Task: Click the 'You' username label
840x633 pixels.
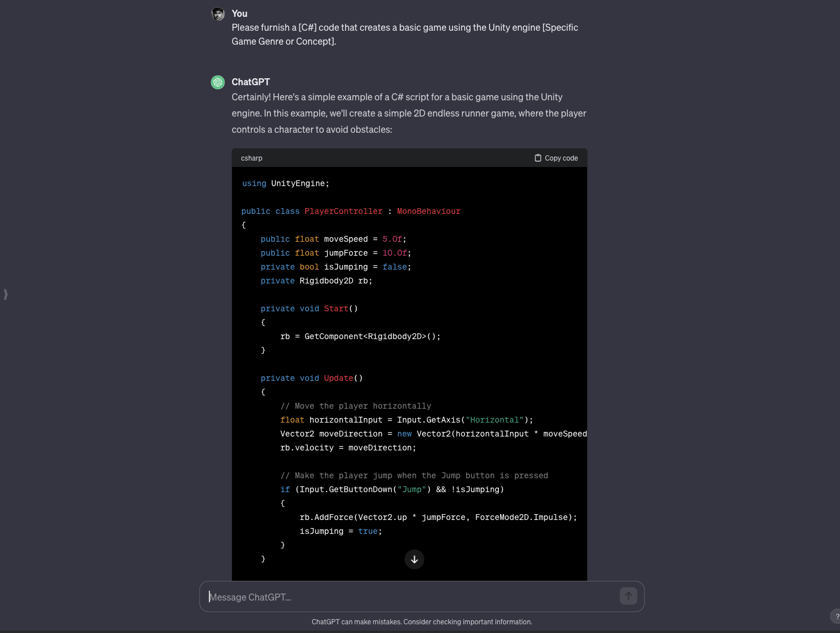Action: click(x=239, y=13)
